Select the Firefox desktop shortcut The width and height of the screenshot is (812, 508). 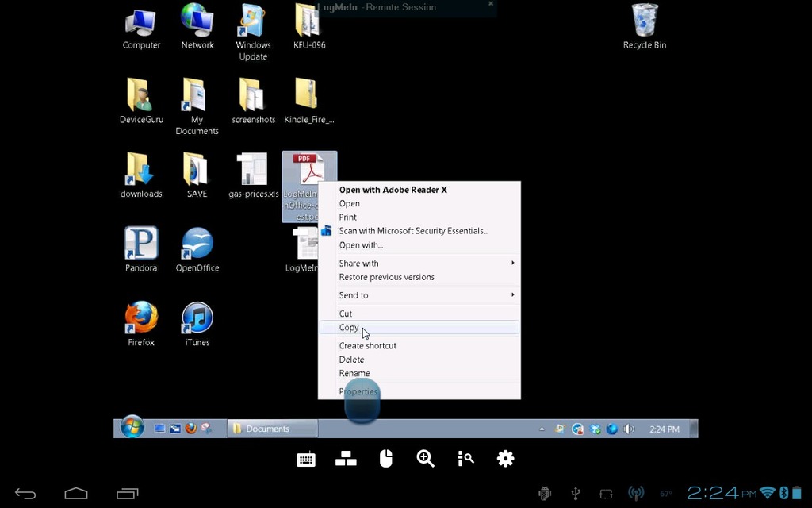pyautogui.click(x=141, y=324)
